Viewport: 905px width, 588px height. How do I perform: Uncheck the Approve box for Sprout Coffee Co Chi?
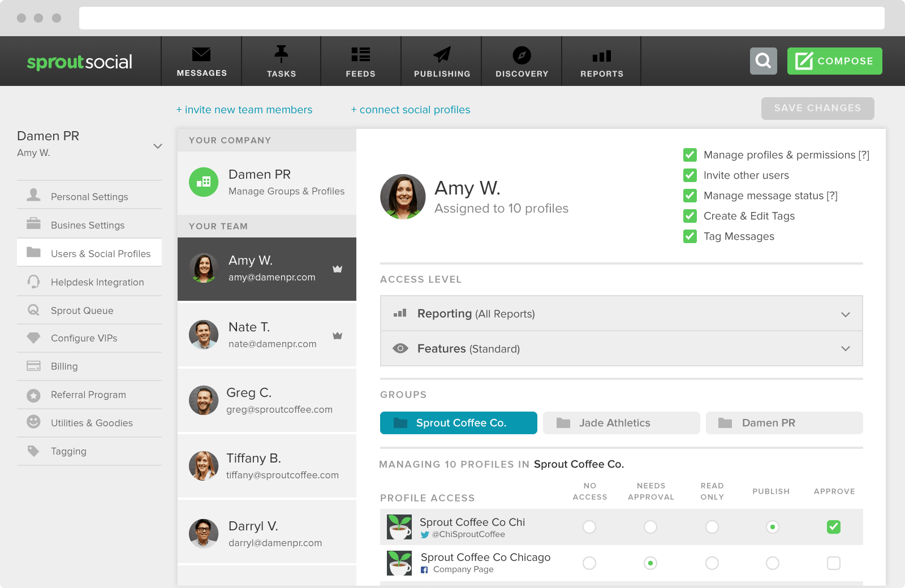[833, 527]
